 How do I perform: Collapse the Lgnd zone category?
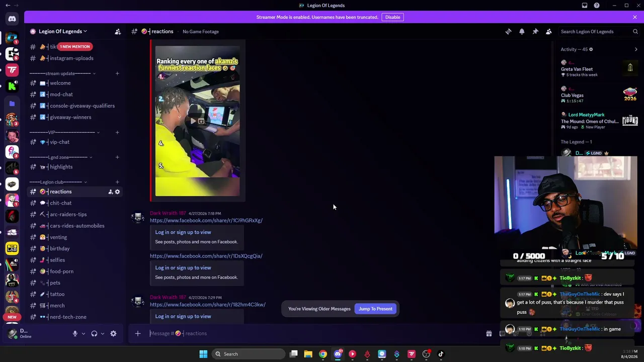point(60,157)
